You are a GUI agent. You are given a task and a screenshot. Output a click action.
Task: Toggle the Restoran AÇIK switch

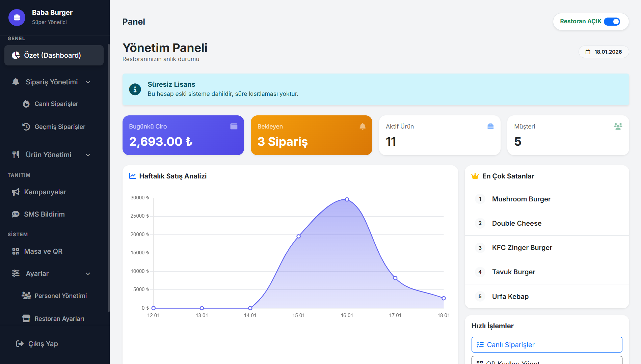click(612, 21)
